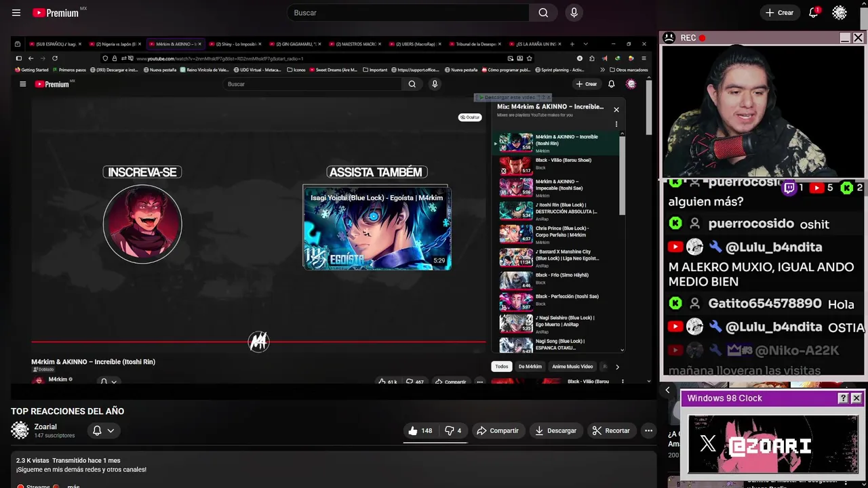Image resolution: width=868 pixels, height=488 pixels.
Task: Dislike the video showing 4 dislikes
Action: click(453, 430)
